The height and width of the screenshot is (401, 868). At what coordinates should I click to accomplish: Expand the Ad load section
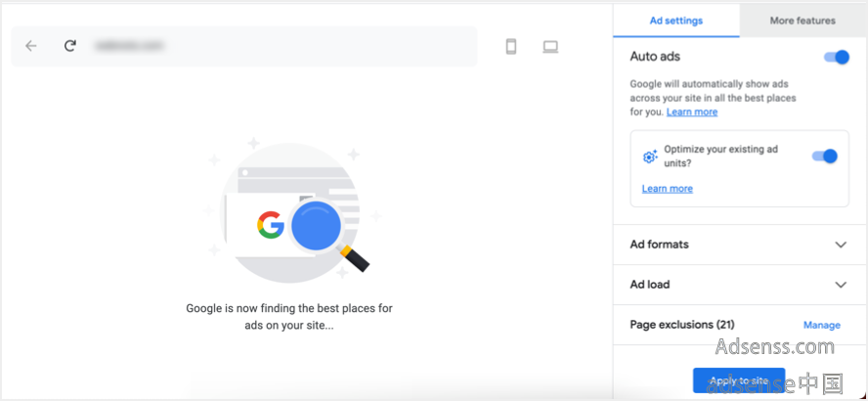pyautogui.click(x=739, y=285)
